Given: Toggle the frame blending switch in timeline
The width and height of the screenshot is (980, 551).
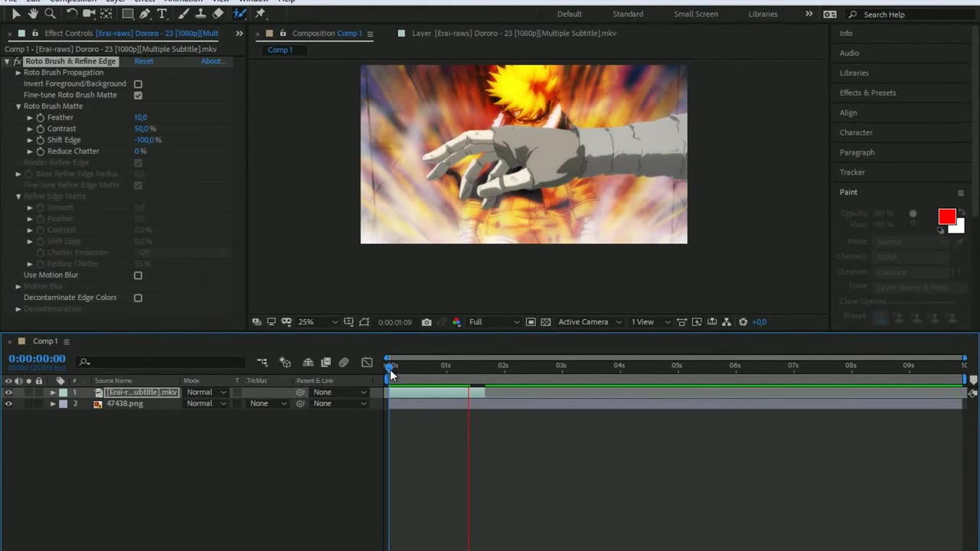Looking at the screenshot, I should click(x=325, y=362).
